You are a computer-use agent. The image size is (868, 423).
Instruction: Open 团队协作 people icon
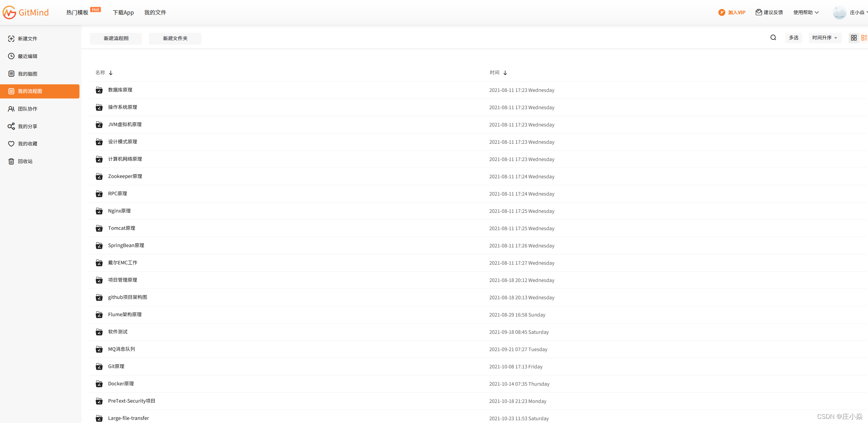point(11,109)
